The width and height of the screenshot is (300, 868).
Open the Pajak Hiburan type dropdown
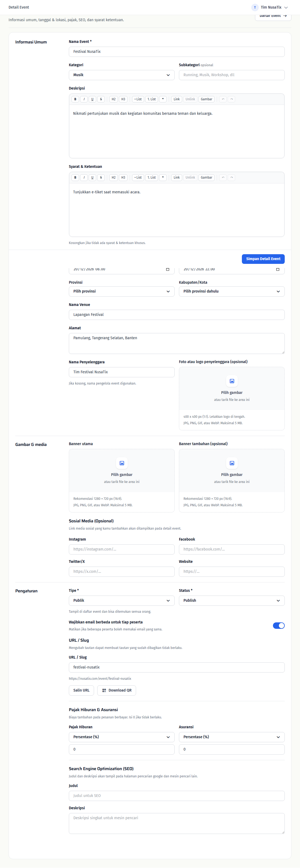[122, 737]
